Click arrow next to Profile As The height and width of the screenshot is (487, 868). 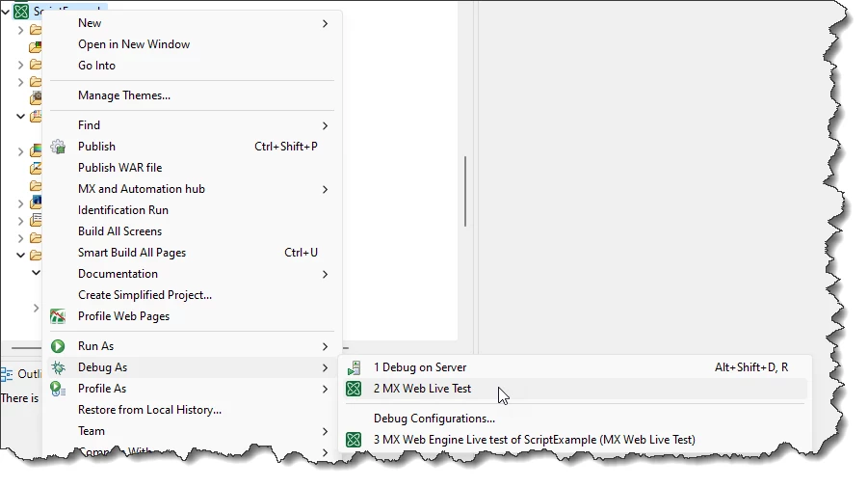click(325, 389)
